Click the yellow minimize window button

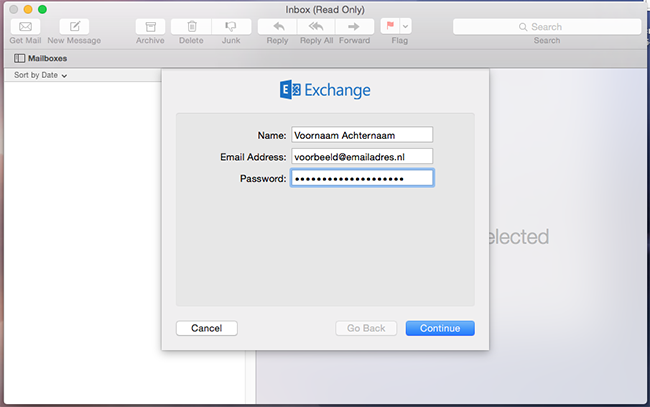28,9
